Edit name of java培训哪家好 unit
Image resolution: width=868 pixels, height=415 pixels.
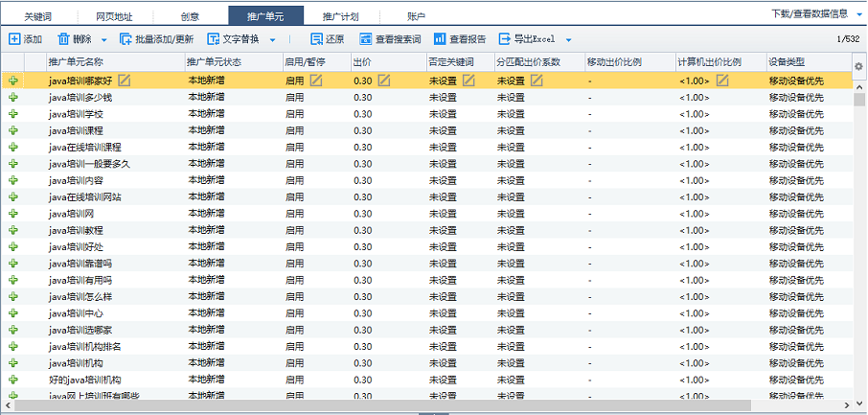click(125, 81)
